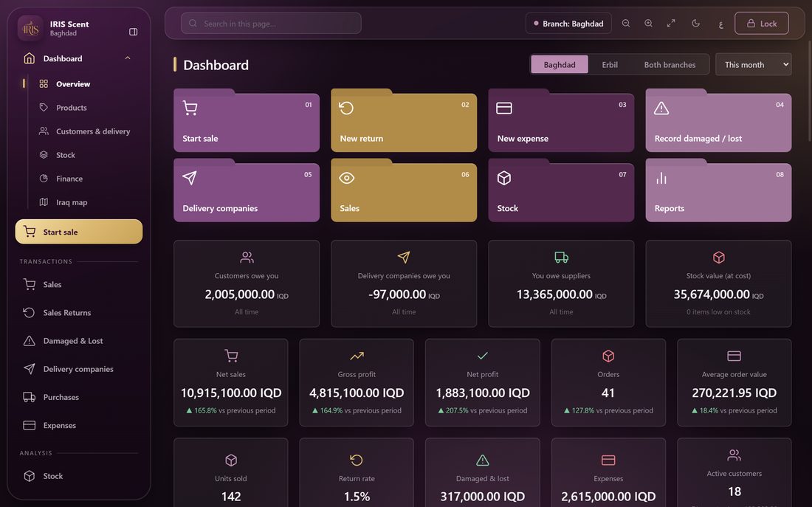The width and height of the screenshot is (812, 507).
Task: Switch the branch filter to Erbil
Action: [610, 65]
